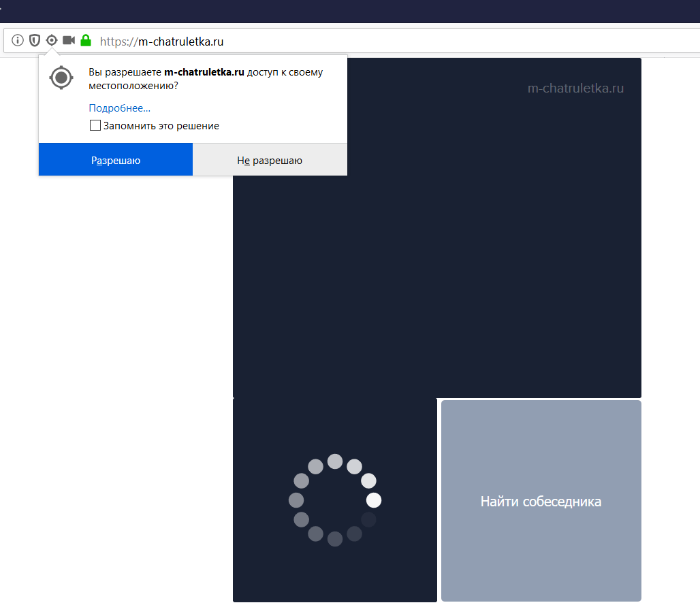Deny location with the Не разрешаю button
The image size is (700, 605).
270,160
